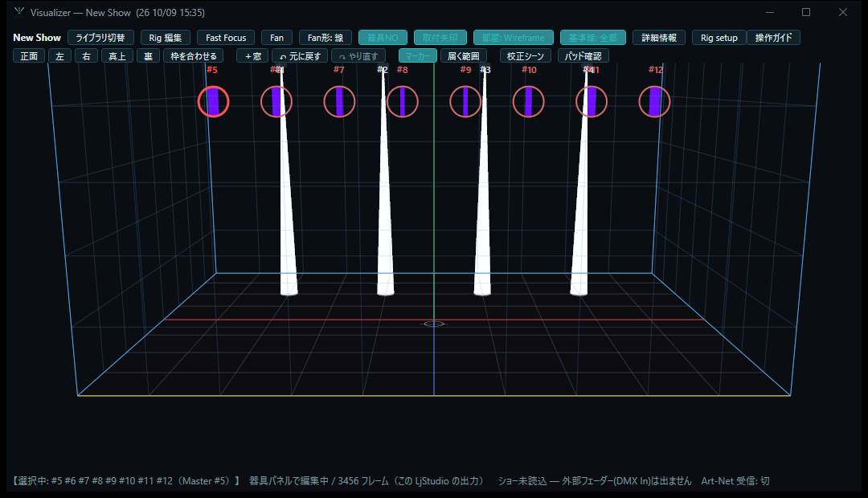Screen dimensions: 868x498
Task: Click the Art-Net 受信: 切 status
Action: 735,481
